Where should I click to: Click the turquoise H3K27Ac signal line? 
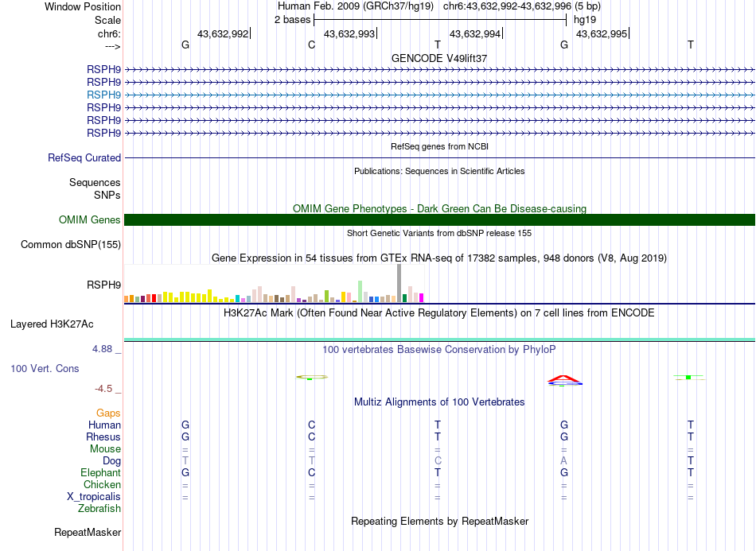pyautogui.click(x=439, y=340)
